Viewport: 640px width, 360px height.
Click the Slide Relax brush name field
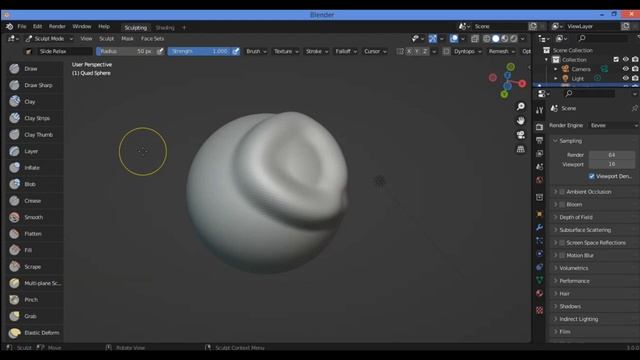[64, 51]
